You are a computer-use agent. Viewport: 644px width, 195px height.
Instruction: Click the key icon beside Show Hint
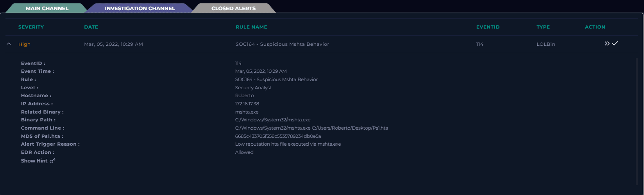pyautogui.click(x=52, y=161)
